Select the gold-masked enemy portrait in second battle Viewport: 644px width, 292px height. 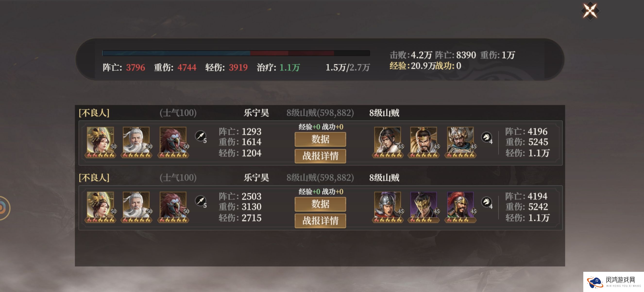424,207
